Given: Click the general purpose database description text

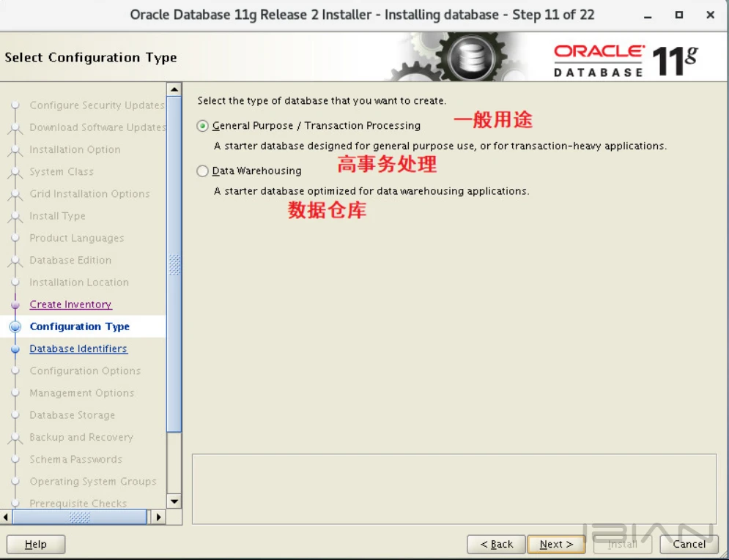Looking at the screenshot, I should pos(440,146).
